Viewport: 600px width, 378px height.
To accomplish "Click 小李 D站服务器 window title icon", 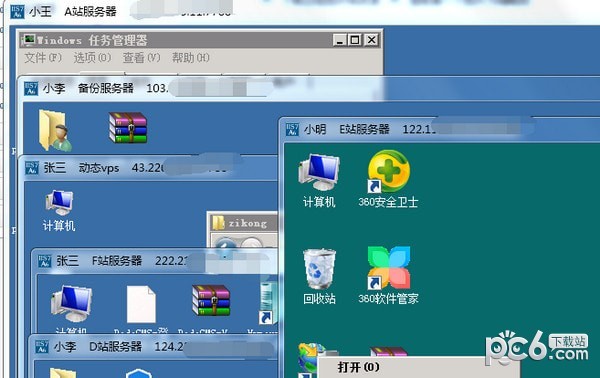I will pyautogui.click(x=42, y=347).
